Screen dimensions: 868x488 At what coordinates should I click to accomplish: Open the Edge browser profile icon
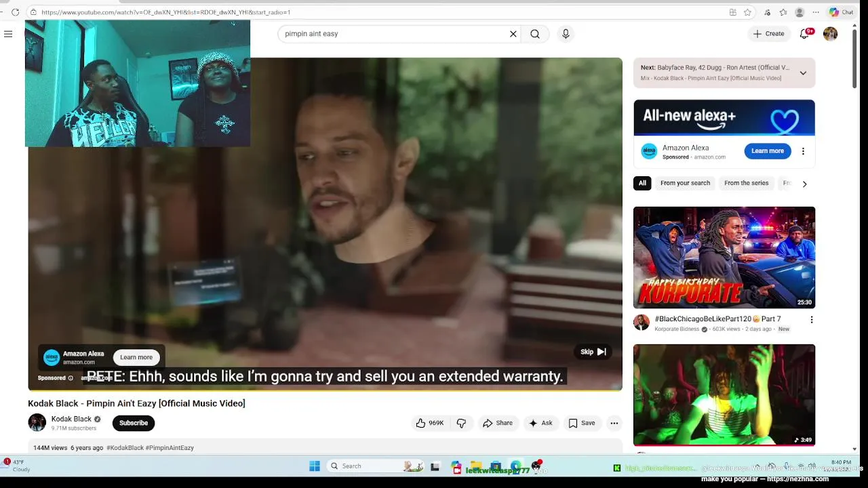tap(800, 12)
